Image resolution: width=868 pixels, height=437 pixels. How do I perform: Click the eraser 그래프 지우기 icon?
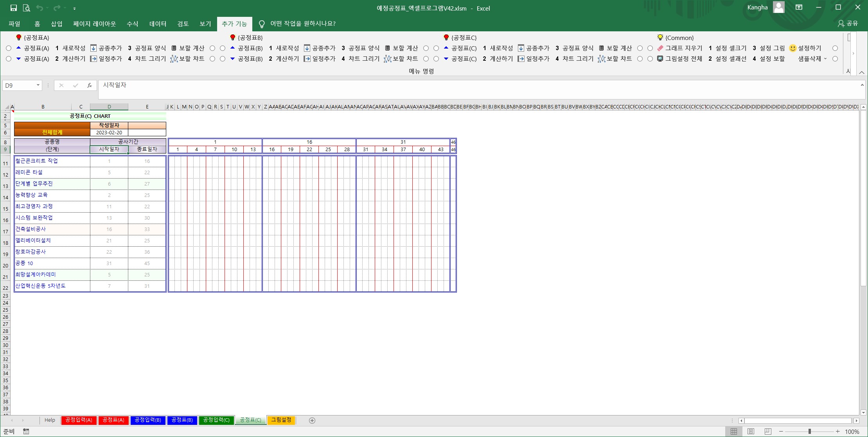coord(660,48)
